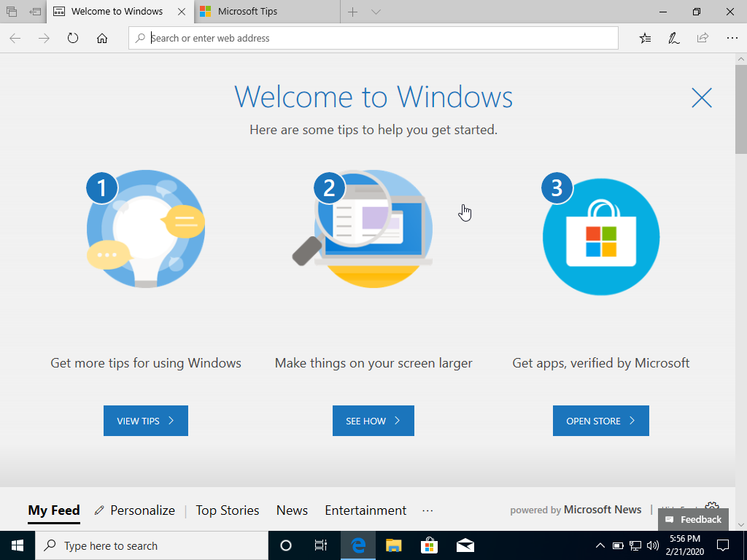Click the VIEW TIPS button
This screenshot has height=560, width=747.
146,421
